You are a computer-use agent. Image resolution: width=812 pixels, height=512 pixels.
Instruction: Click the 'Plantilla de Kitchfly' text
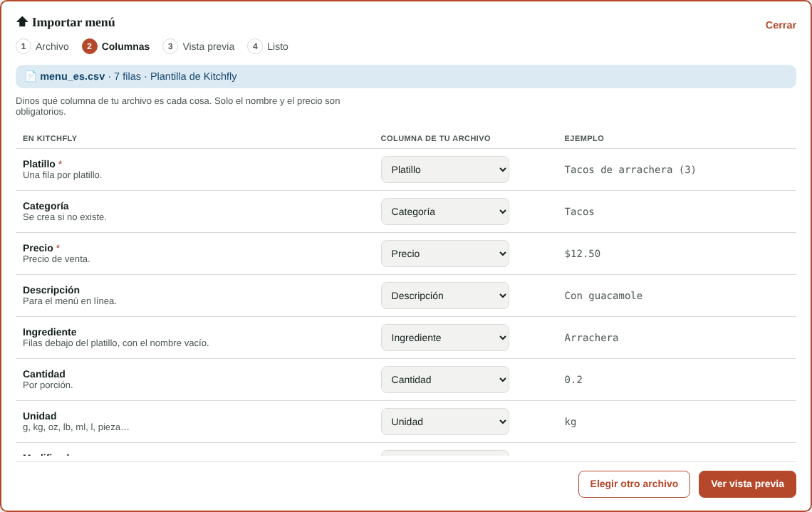(193, 77)
